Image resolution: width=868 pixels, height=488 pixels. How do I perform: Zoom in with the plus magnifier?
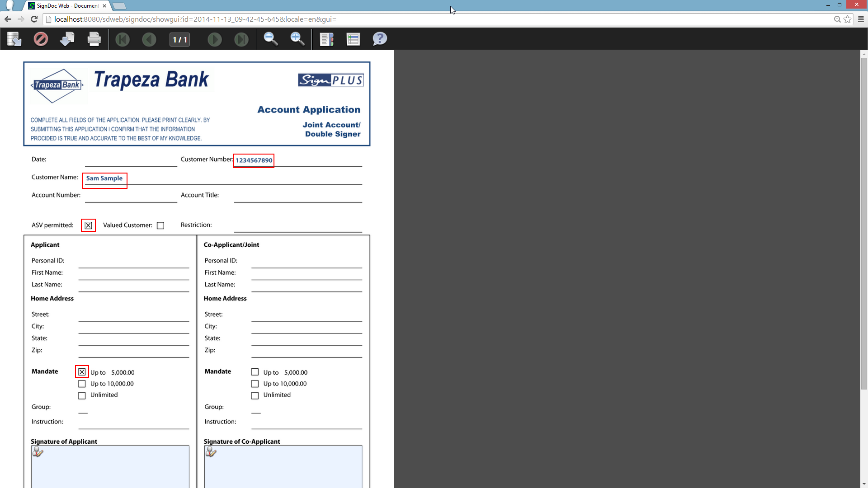[x=297, y=39]
